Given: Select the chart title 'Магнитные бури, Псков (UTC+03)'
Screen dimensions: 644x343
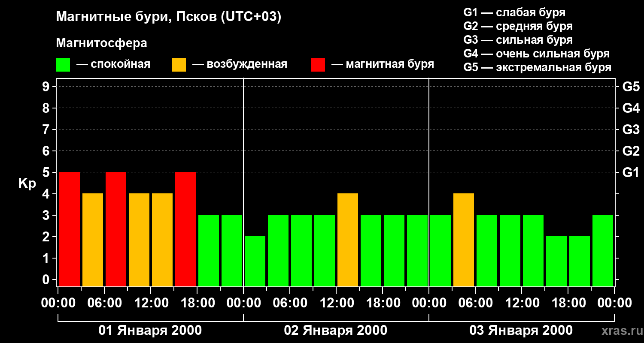Looking at the screenshot, I should click(169, 17).
